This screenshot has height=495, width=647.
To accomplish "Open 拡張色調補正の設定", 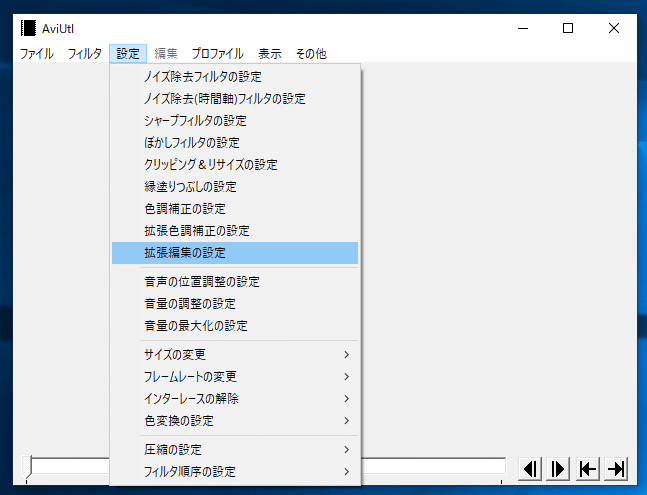I will pyautogui.click(x=235, y=231).
